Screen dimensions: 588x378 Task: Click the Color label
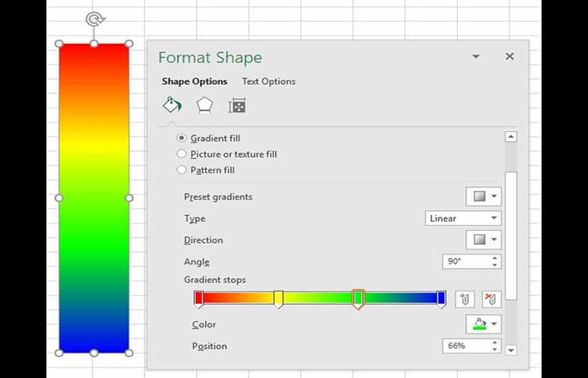point(203,324)
